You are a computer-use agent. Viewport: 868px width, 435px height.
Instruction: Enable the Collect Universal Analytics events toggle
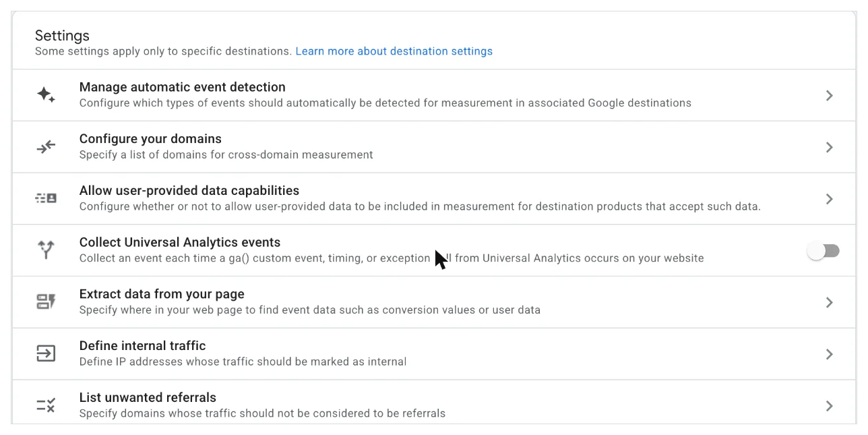(x=824, y=251)
